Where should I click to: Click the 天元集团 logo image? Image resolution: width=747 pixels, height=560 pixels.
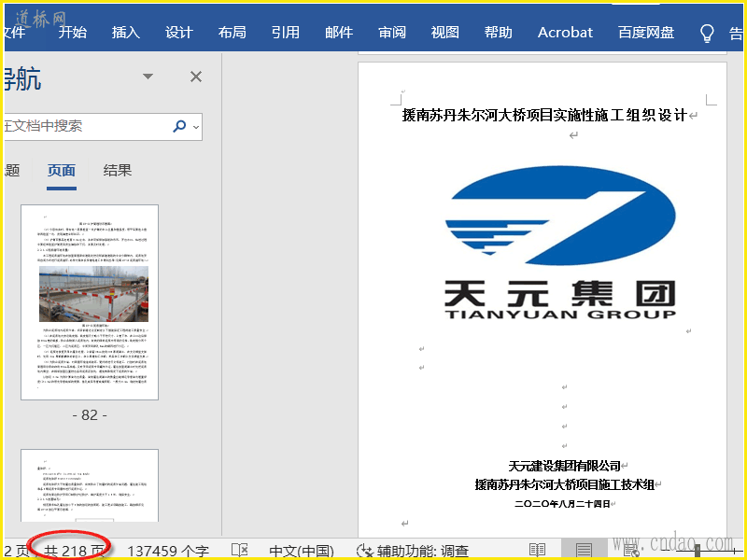(560, 243)
